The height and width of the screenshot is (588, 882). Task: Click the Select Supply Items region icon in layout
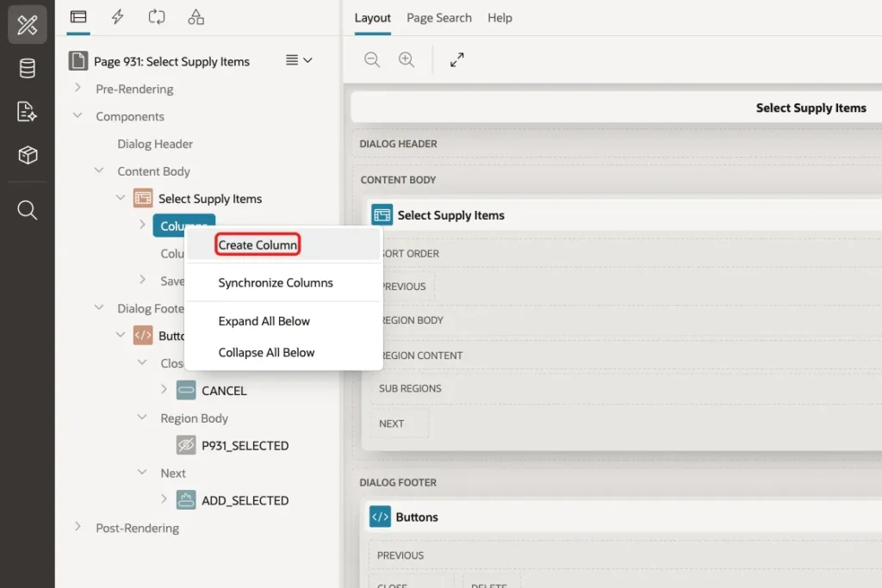382,214
